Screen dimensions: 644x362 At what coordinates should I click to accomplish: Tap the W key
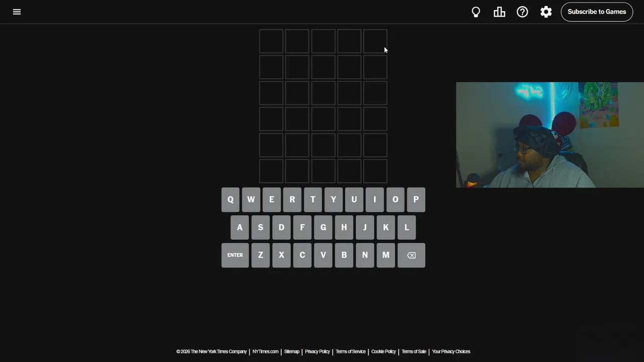coord(251,200)
